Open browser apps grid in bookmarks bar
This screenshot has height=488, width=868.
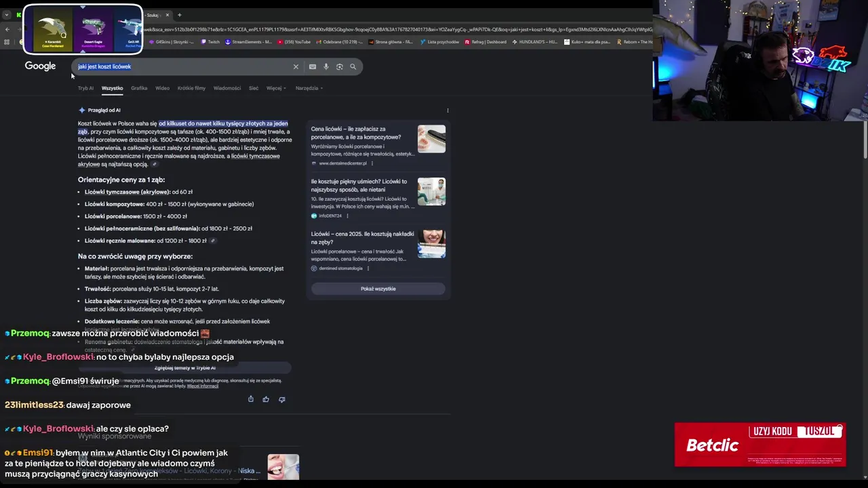click(x=7, y=42)
